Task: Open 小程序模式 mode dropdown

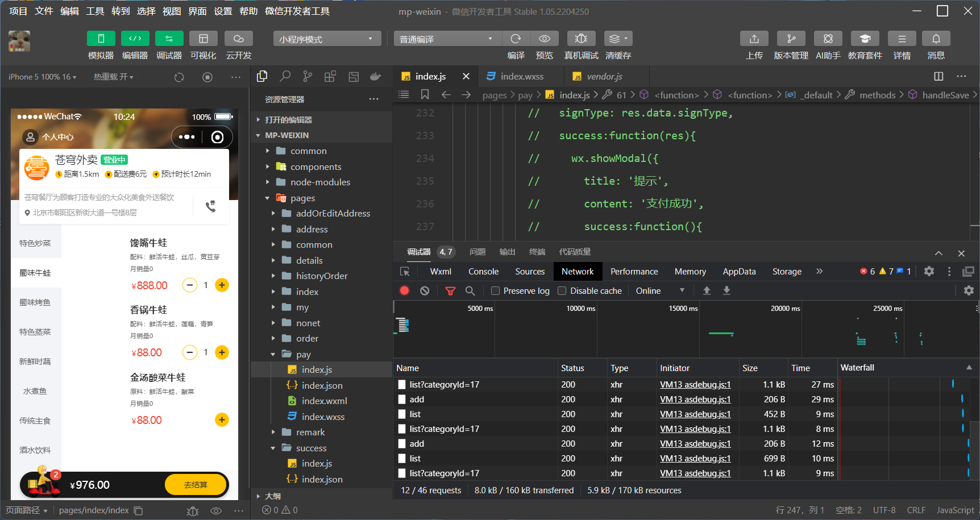Action: [327, 39]
